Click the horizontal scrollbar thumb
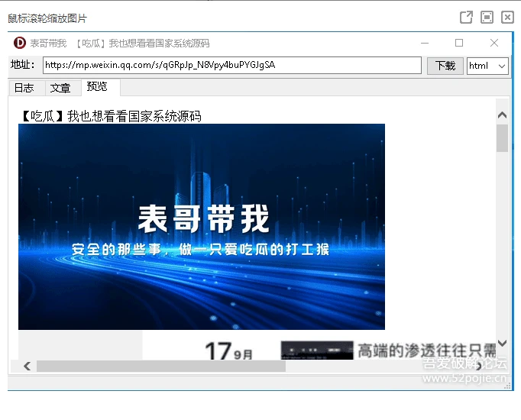This screenshot has height=420, width=521. (161, 367)
